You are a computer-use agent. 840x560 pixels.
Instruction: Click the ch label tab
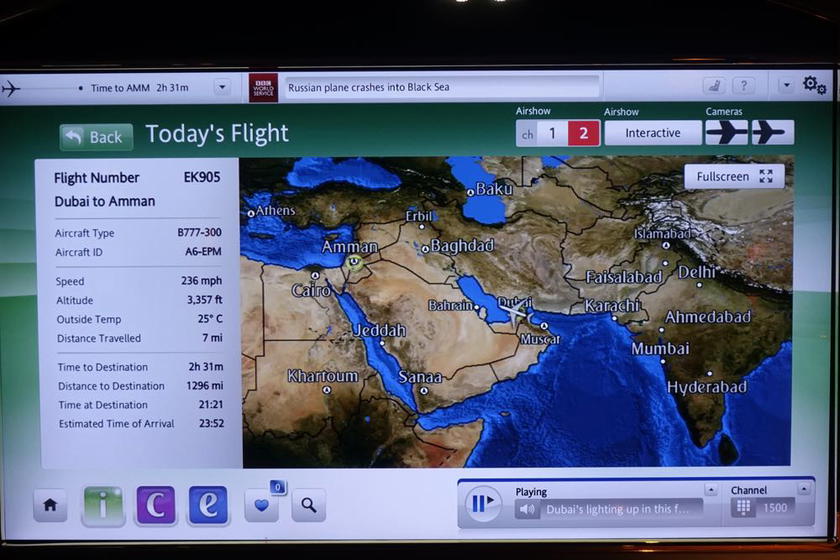tap(527, 134)
